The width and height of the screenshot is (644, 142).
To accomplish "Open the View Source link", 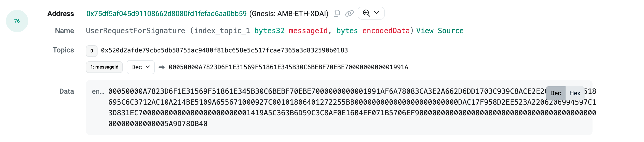I will tap(440, 31).
